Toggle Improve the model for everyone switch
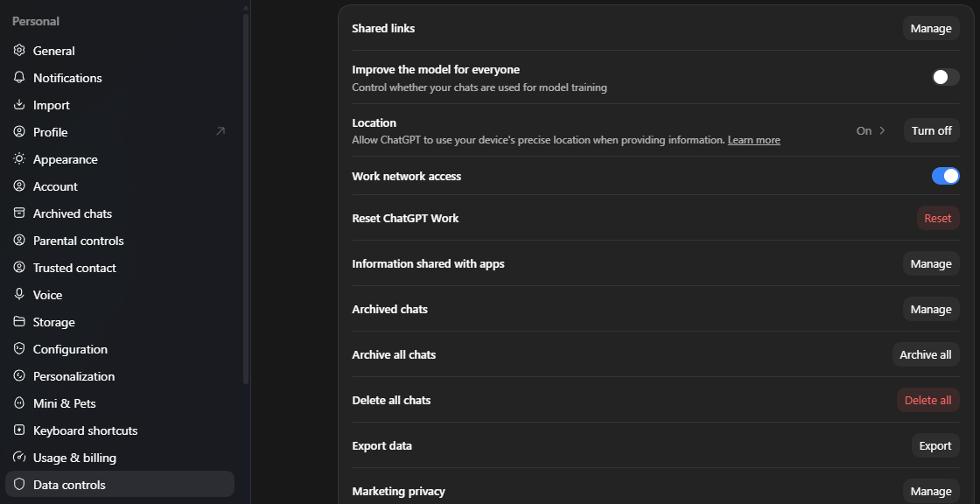Viewport: 980px width, 504px height. tap(945, 78)
